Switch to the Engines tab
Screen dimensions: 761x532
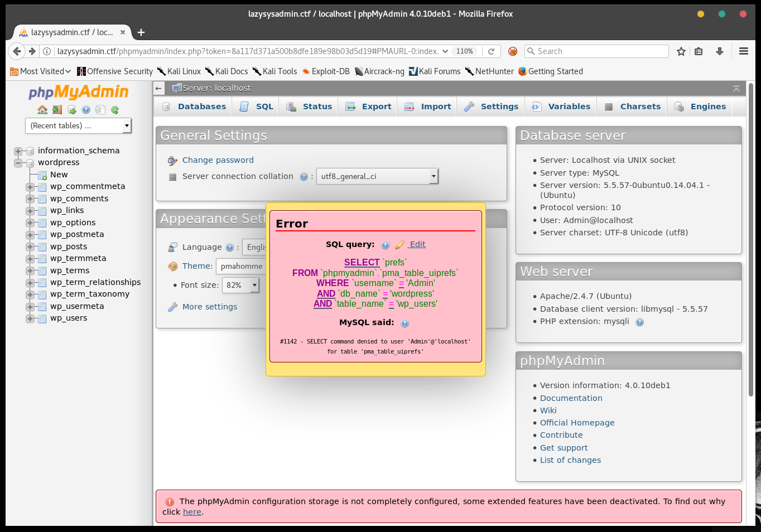pos(700,107)
